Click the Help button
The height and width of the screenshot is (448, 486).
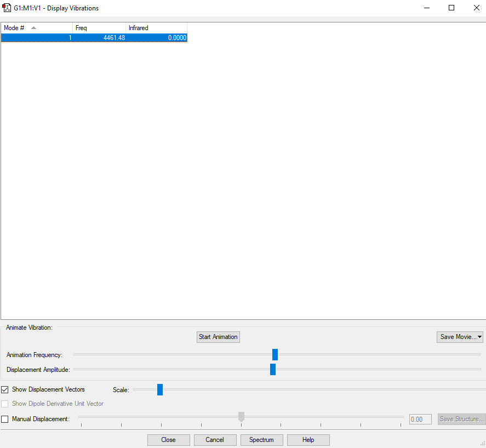click(x=308, y=440)
